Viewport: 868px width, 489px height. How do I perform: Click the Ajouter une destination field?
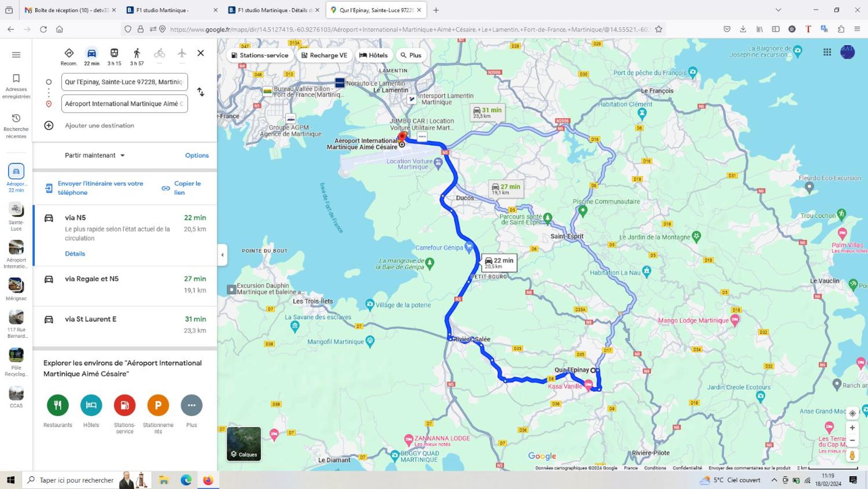click(x=100, y=125)
